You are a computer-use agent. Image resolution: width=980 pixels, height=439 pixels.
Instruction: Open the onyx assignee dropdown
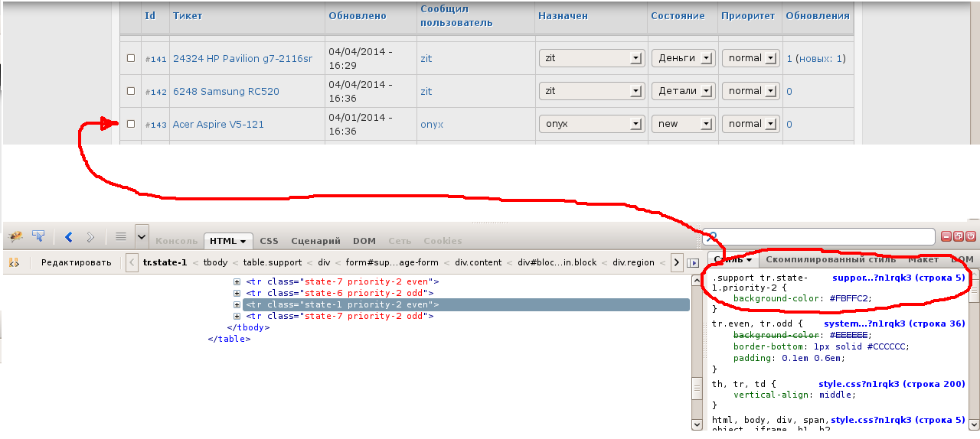(x=591, y=124)
